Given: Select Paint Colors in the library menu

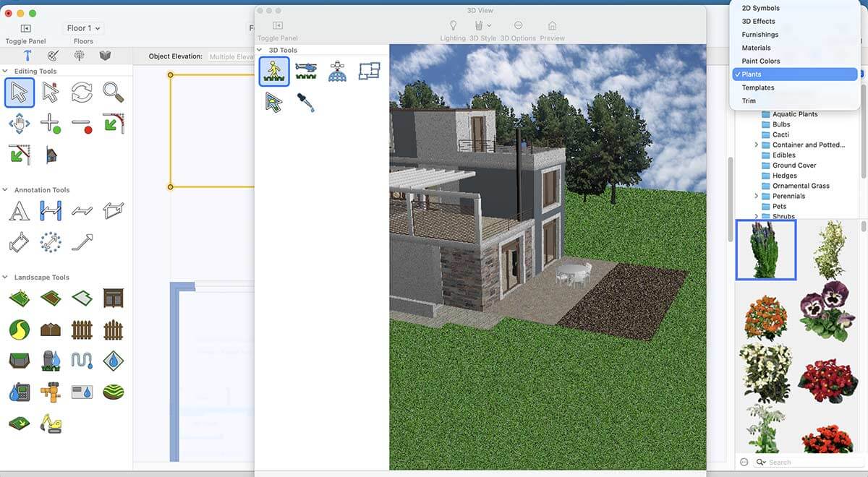Looking at the screenshot, I should [760, 61].
